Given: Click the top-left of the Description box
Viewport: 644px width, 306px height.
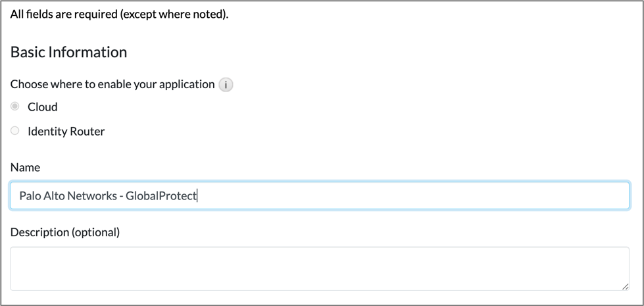Looking at the screenshot, I should click(x=20, y=254).
